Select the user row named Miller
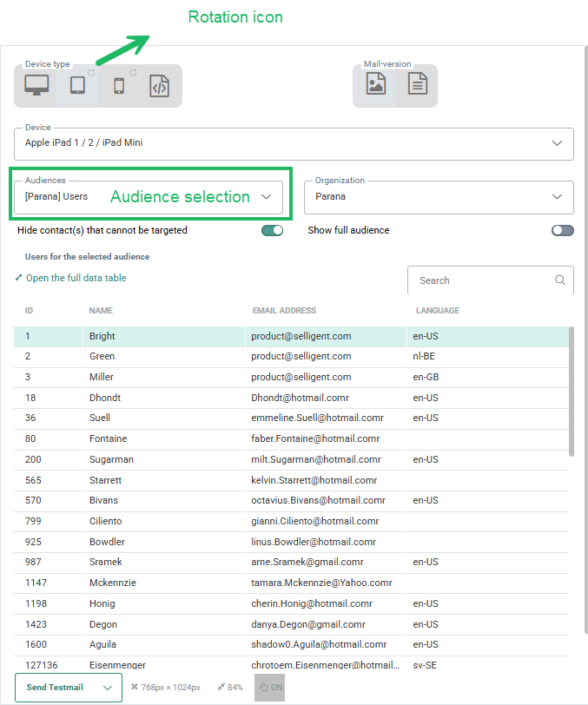588x705 pixels. [102, 378]
